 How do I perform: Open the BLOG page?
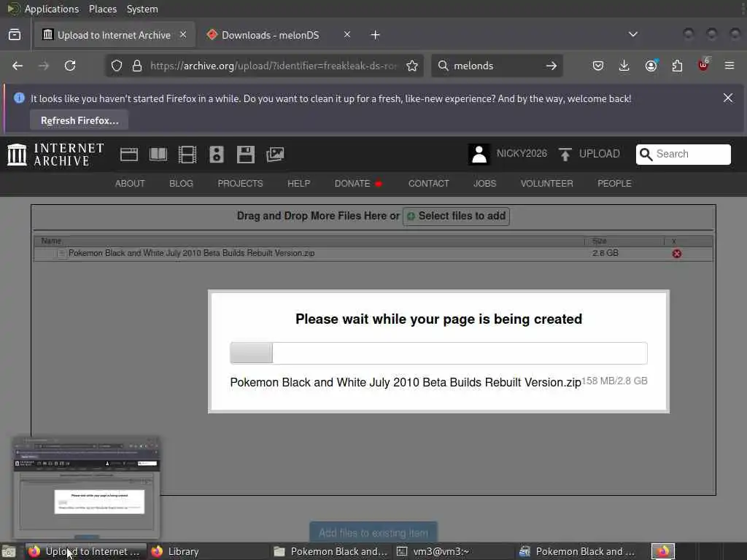pos(181,183)
